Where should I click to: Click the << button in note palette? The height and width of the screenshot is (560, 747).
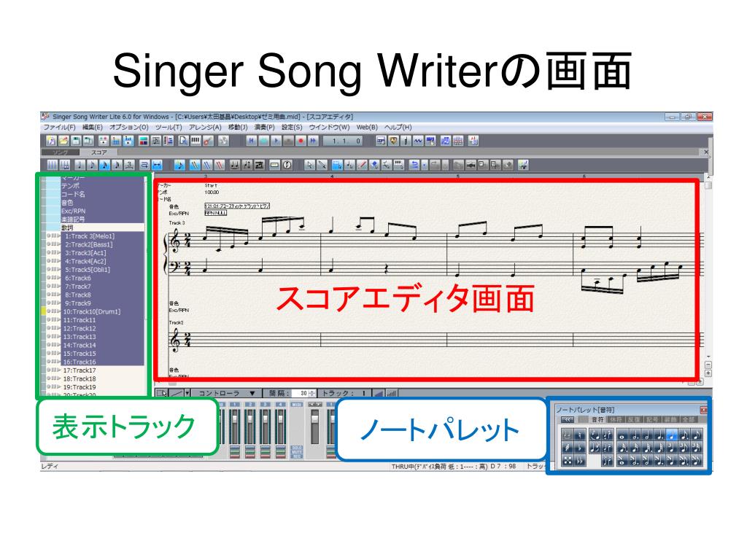pos(567,419)
